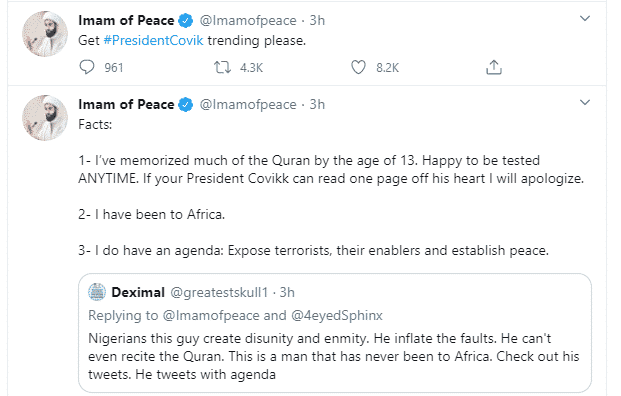Image resolution: width=621 pixels, height=396 pixels.
Task: Share the first tweet via upload icon
Action: [493, 67]
